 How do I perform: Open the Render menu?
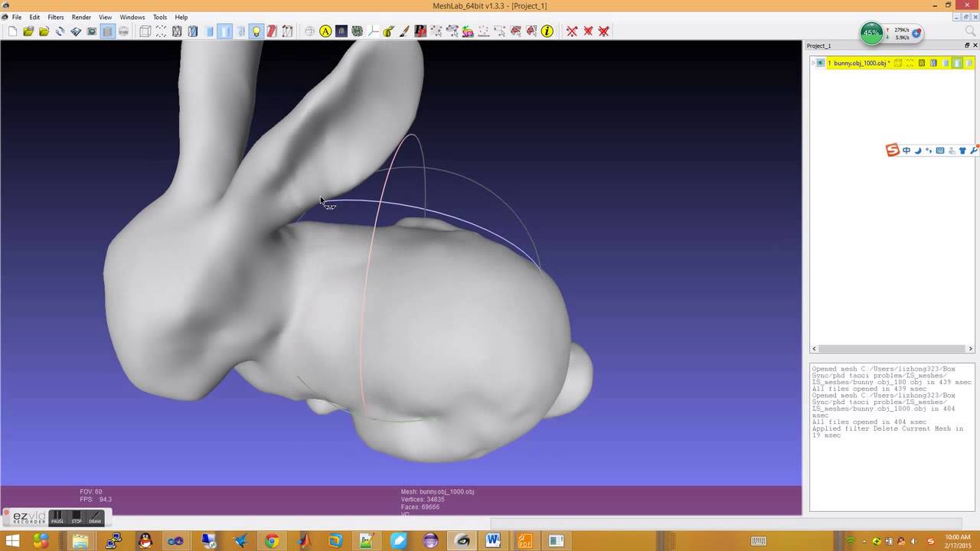[x=81, y=17]
